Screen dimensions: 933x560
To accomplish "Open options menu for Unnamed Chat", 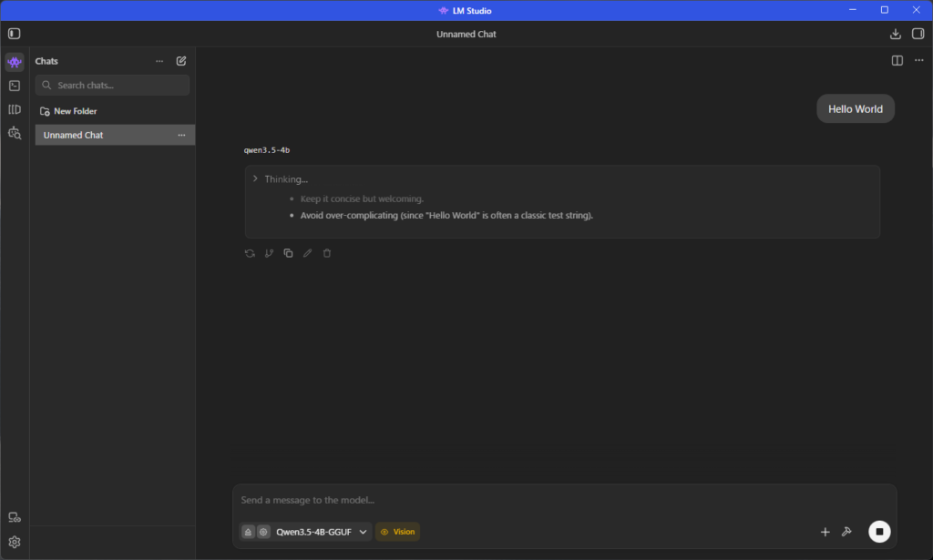I will point(181,135).
